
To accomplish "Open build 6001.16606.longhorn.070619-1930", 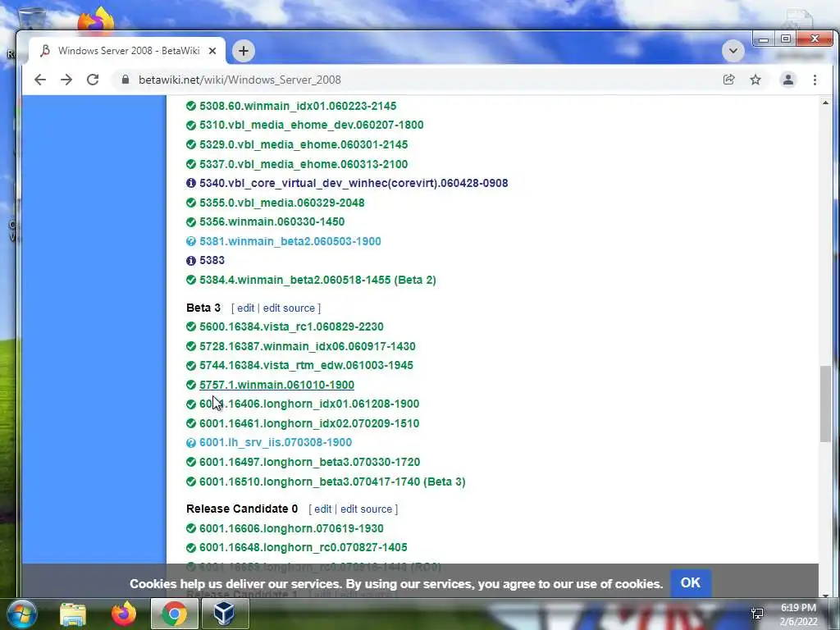I will (291, 529).
